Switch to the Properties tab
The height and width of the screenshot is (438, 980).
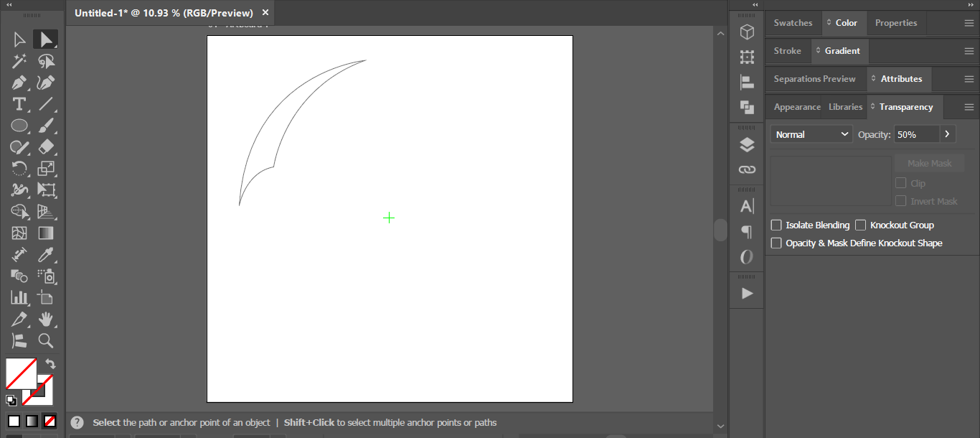pos(896,23)
